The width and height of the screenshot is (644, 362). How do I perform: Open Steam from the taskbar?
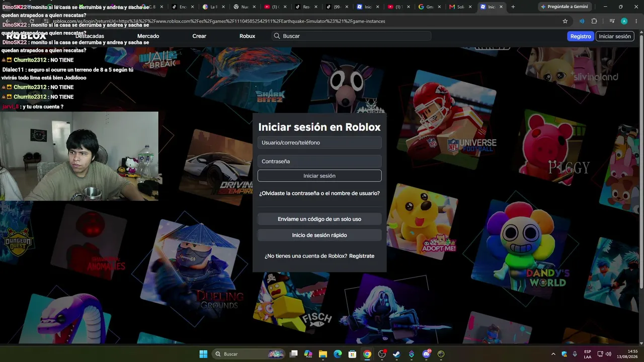coord(396,354)
